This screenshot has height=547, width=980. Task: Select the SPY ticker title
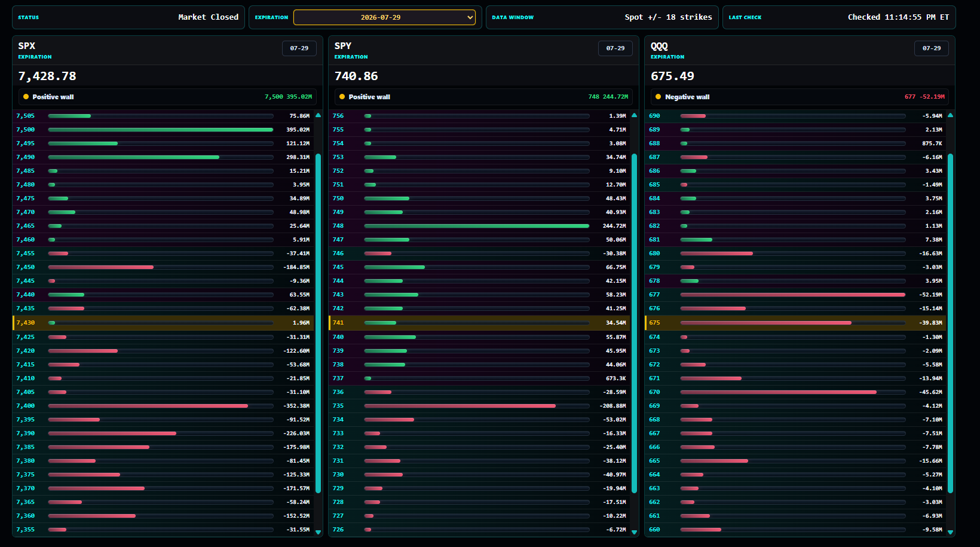coord(343,46)
